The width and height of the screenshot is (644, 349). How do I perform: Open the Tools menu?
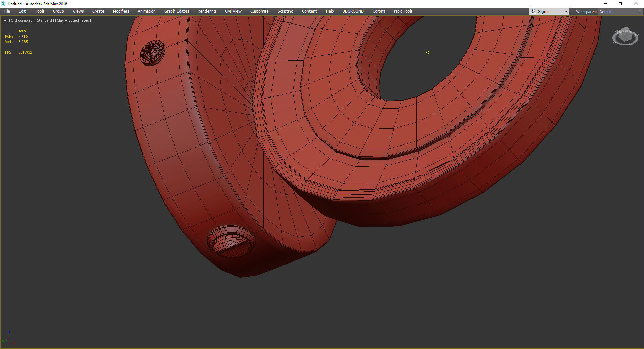(x=40, y=11)
